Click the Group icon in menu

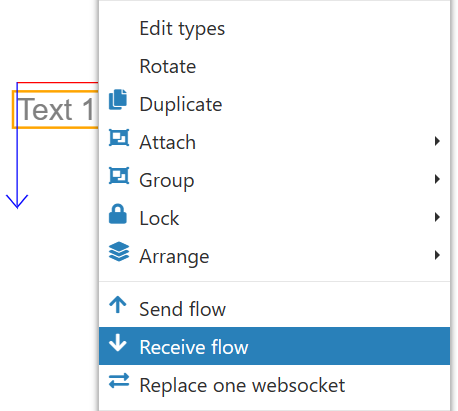coord(119,176)
